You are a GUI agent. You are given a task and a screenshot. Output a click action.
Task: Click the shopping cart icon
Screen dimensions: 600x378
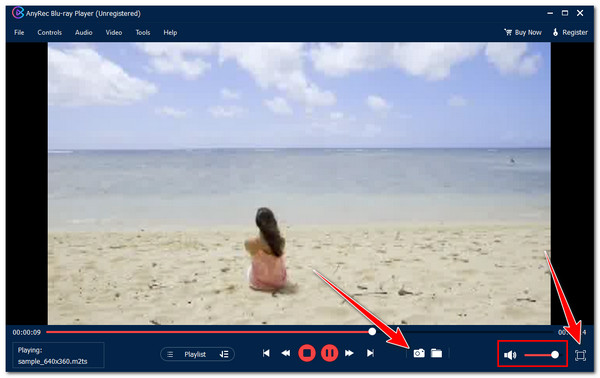click(508, 32)
